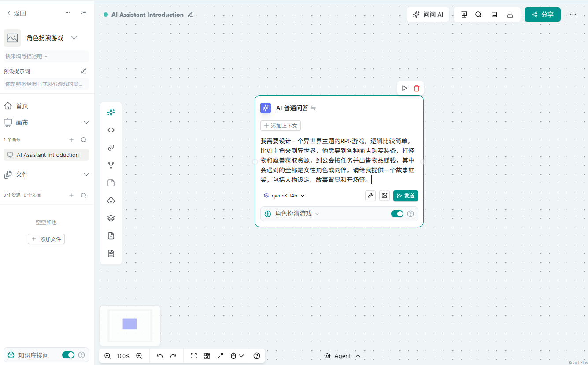Redo the last action

point(173,356)
